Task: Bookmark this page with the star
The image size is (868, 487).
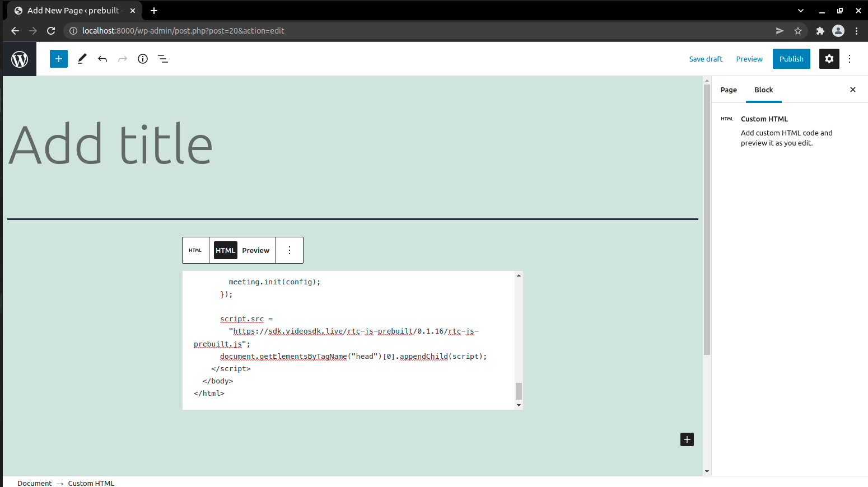Action: 798,31
